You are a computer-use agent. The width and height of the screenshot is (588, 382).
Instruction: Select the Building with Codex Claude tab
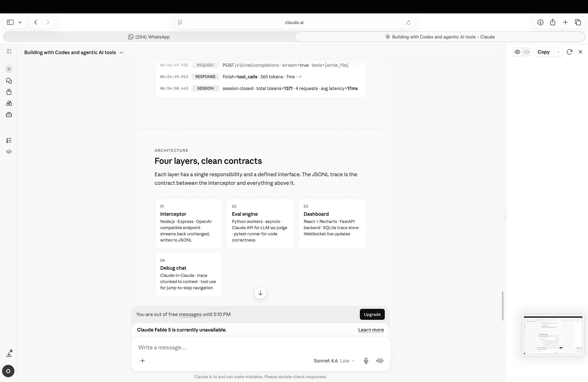pos(440,37)
